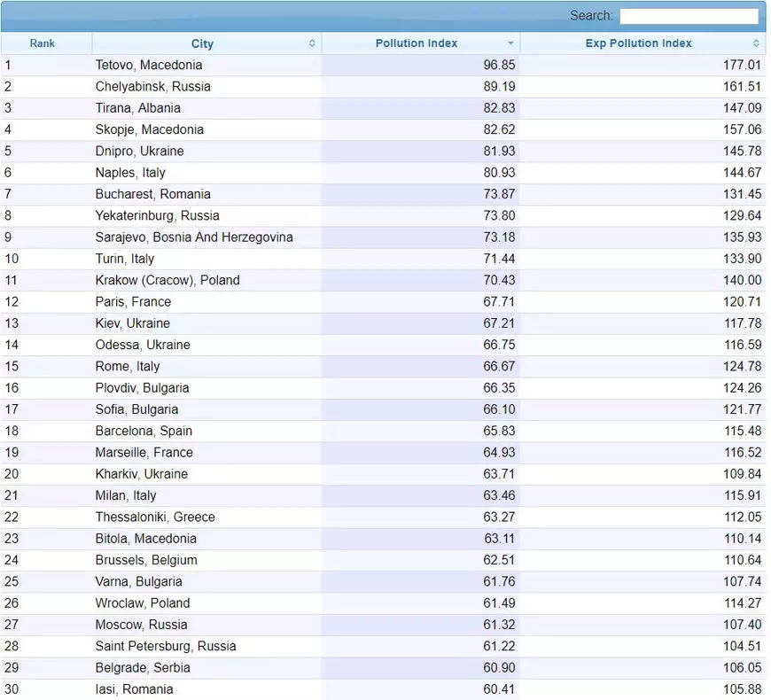The width and height of the screenshot is (771, 700).
Task: Select the Saint Petersburg, Russia cell
Action: click(x=206, y=647)
